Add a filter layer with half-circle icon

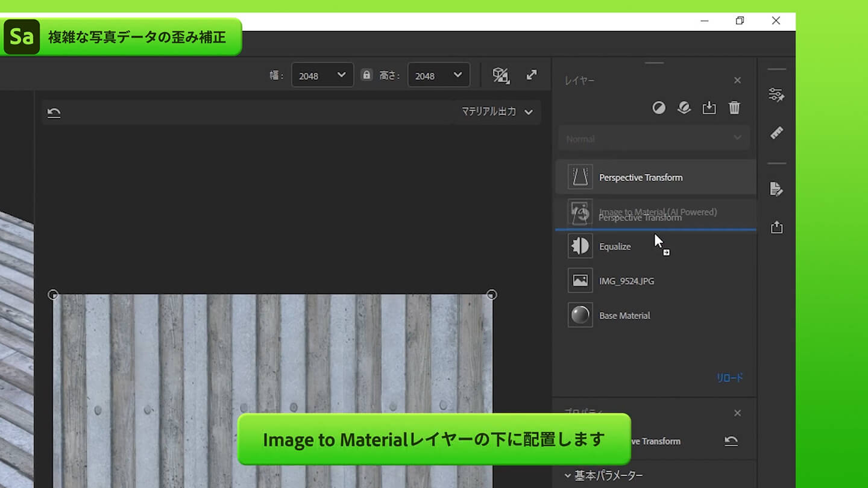point(659,108)
